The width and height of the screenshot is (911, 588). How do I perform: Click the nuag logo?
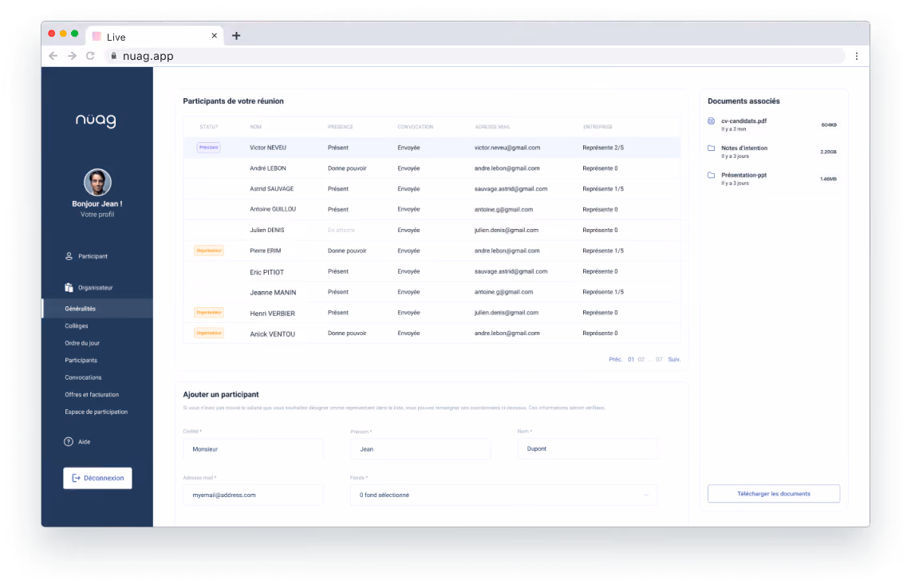tap(96, 120)
